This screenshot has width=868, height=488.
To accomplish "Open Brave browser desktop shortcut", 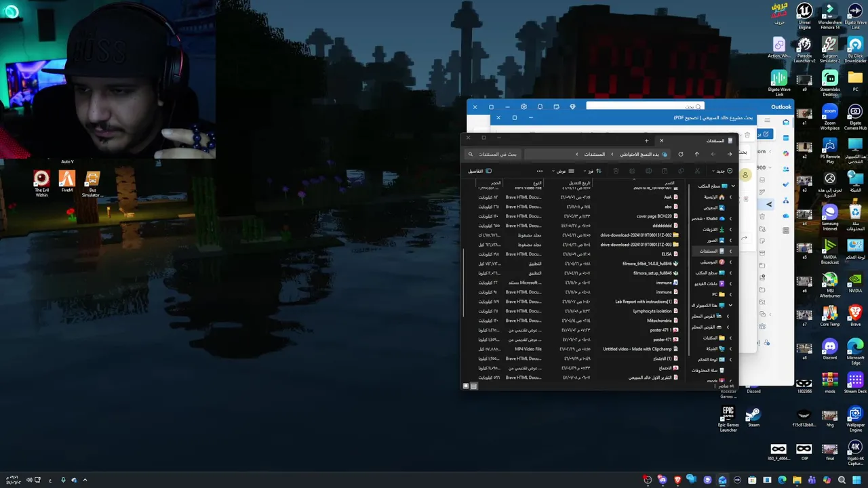I will pyautogui.click(x=855, y=316).
